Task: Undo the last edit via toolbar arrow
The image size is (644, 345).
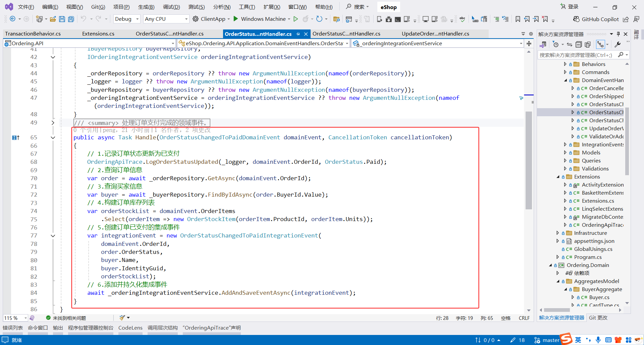Action: click(84, 19)
